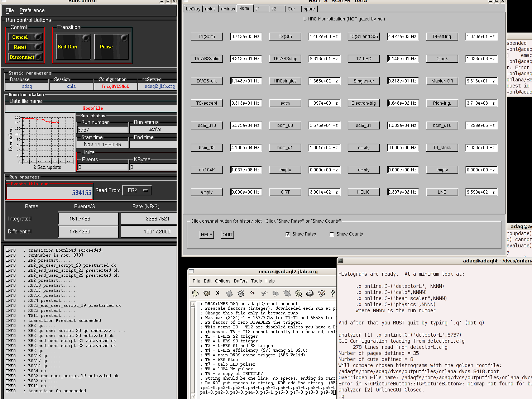Viewport: 532px width, 399px height.
Task: Click the greyed save diskette icon in emacs
Action: [x=229, y=294]
